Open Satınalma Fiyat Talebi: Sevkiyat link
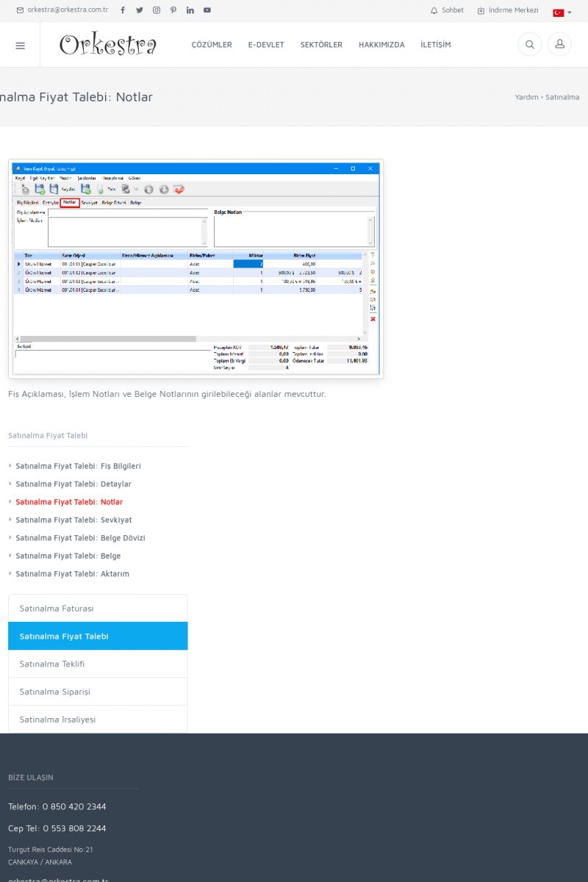 (x=73, y=520)
